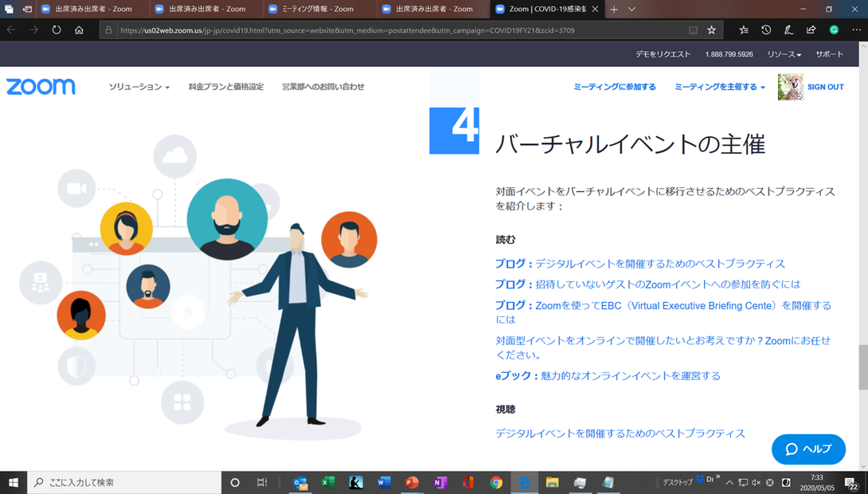Open 料金プランと価格設定 menu item
The width and height of the screenshot is (868, 494).
point(226,87)
